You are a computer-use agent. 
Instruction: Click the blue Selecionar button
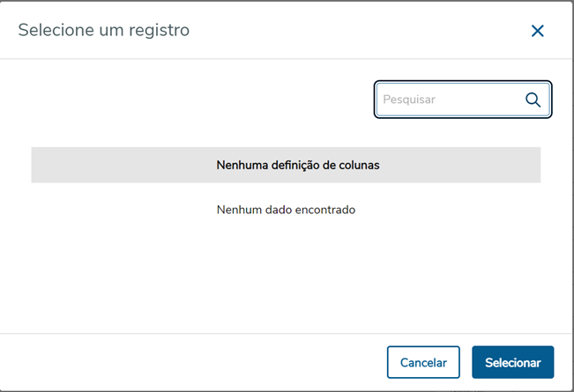[x=512, y=362]
